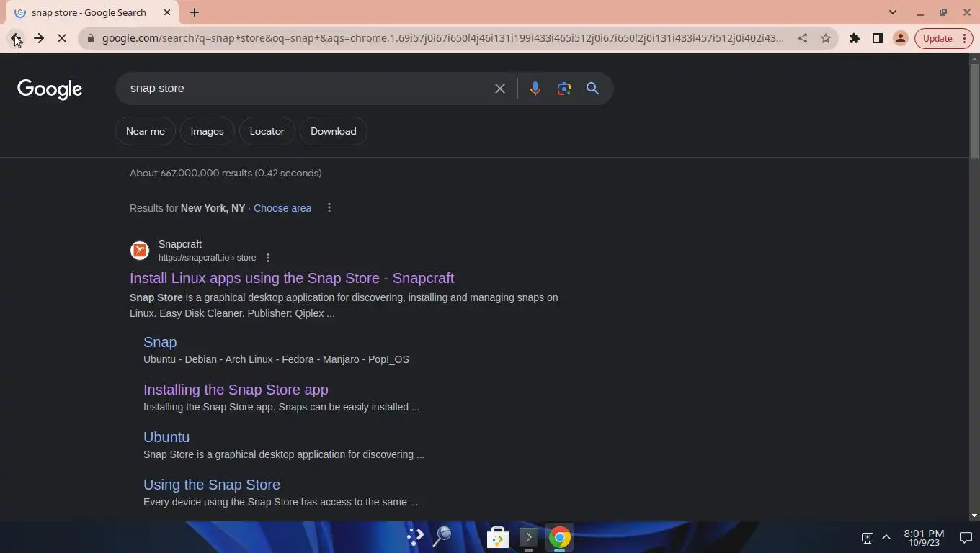Viewport: 980px width, 553px height.
Task: Select the snap store - Google Search tab
Action: (x=94, y=12)
